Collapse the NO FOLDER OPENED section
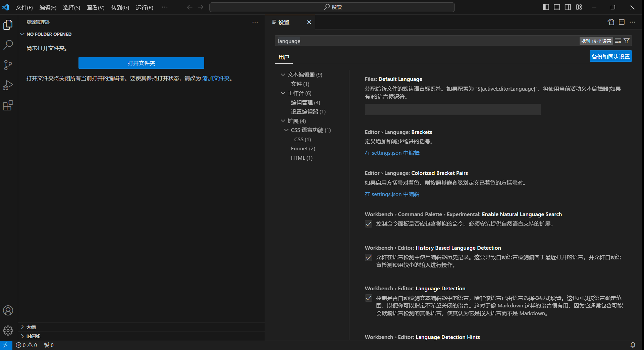This screenshot has height=350, width=644. pos(22,34)
